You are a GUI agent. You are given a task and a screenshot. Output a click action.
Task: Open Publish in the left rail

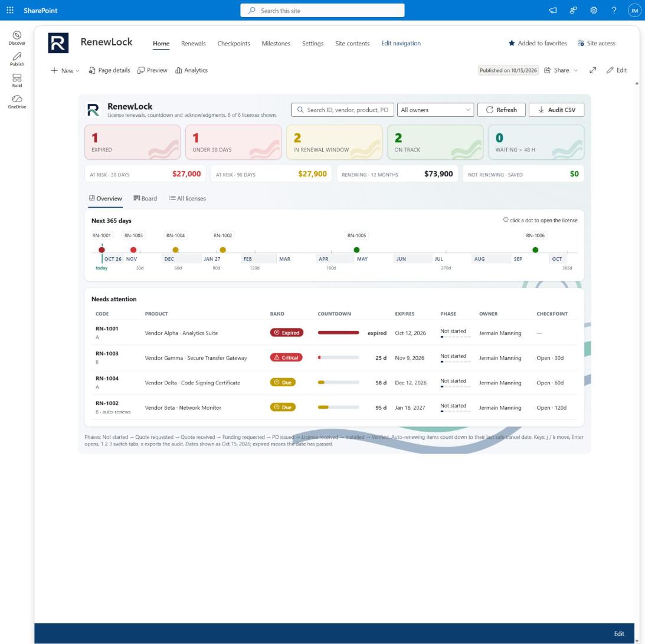(x=17, y=59)
